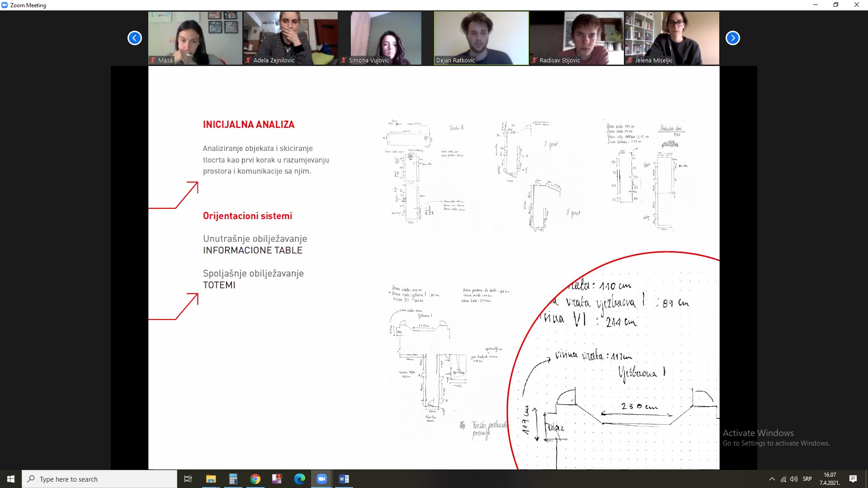The image size is (868, 488).
Task: Open network settings tray icon
Action: click(783, 479)
